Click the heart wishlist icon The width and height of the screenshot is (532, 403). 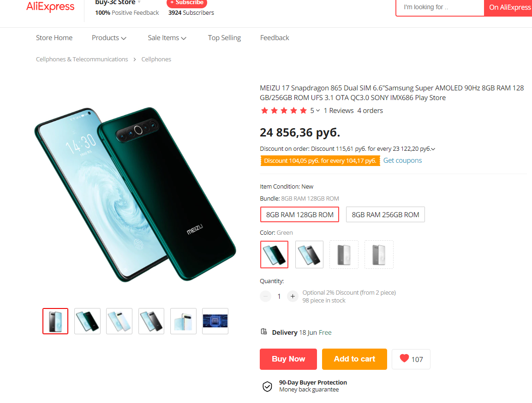coord(404,358)
